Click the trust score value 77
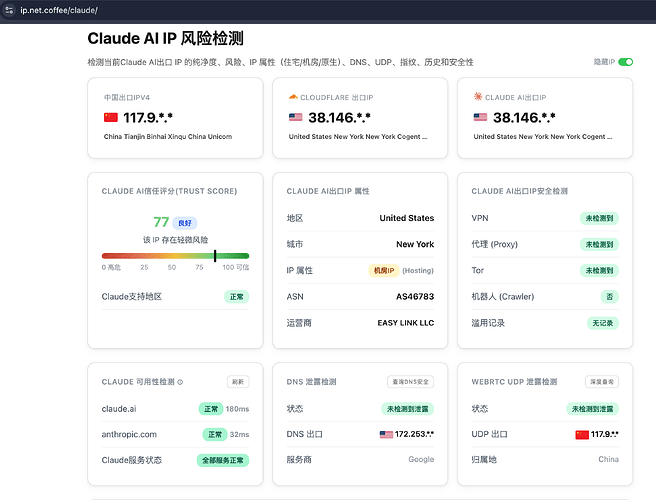656x500 pixels. tap(161, 222)
